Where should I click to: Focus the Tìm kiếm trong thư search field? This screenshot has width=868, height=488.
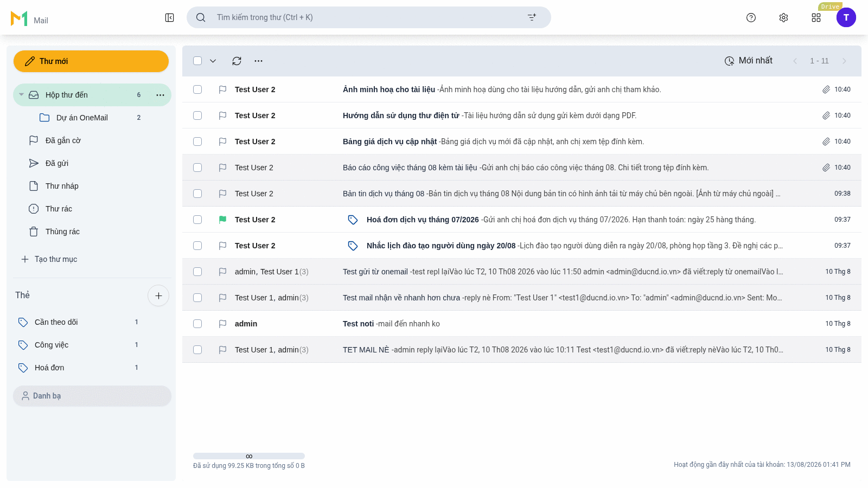point(369,17)
